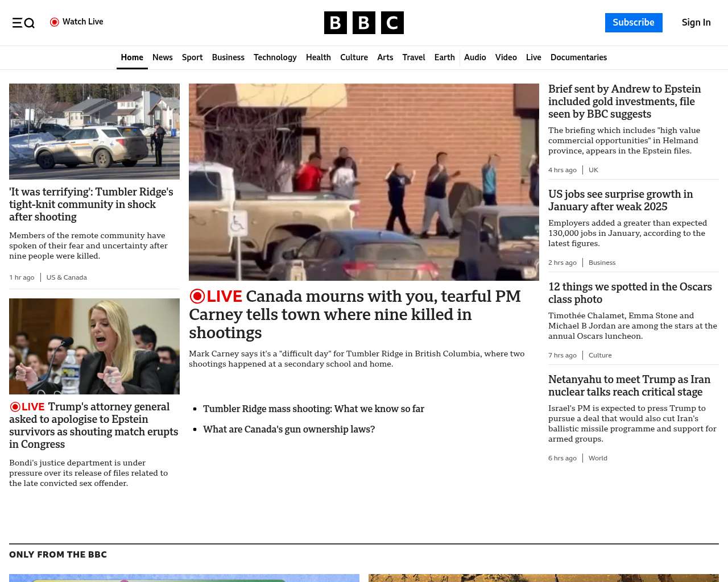Open the Tumbler Ridge police car thumbnail
Image resolution: width=728 pixels, height=582 pixels.
coord(94,131)
